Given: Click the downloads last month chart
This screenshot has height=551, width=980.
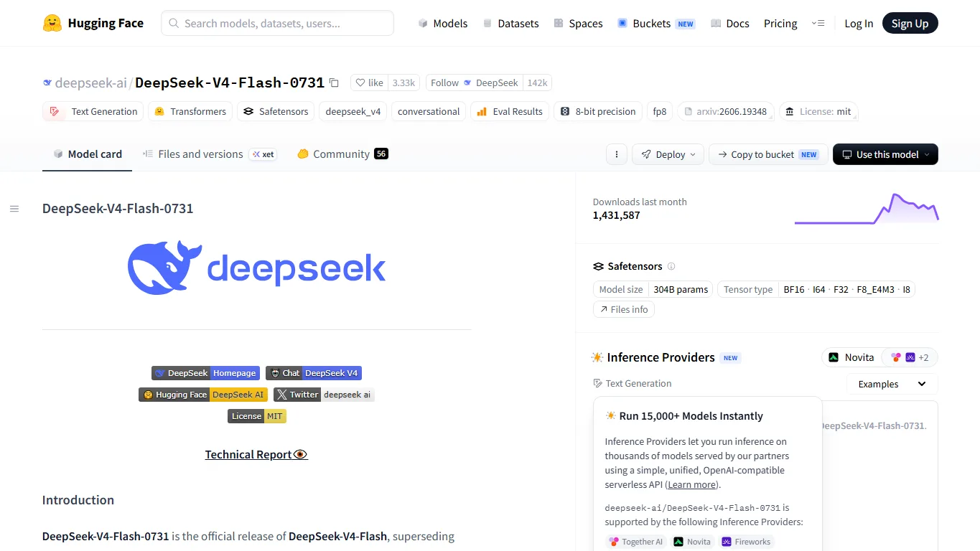Looking at the screenshot, I should [867, 209].
